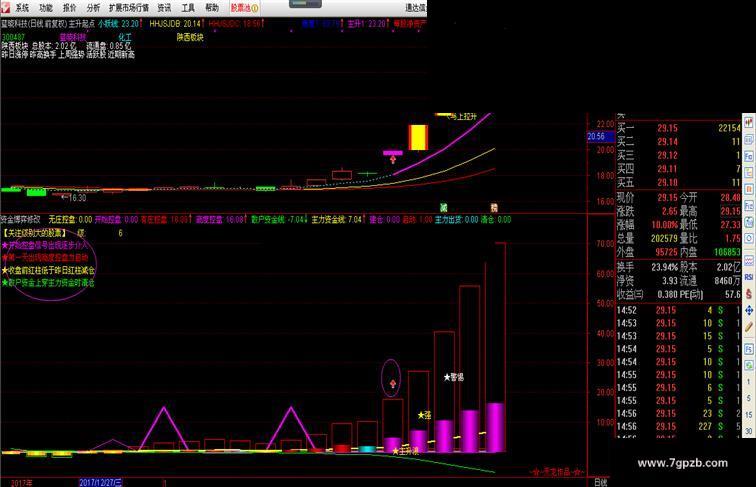Click the red application logo icon

(x=5, y=7)
